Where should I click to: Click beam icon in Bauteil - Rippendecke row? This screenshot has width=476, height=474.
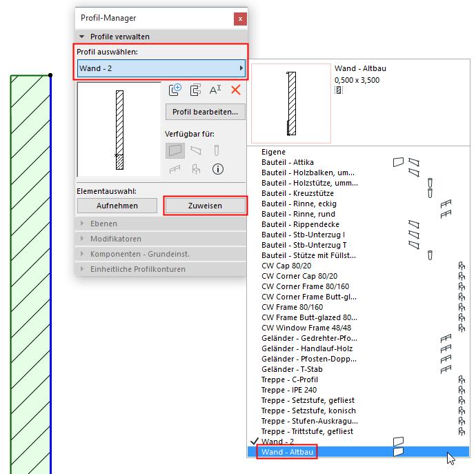pos(414,224)
